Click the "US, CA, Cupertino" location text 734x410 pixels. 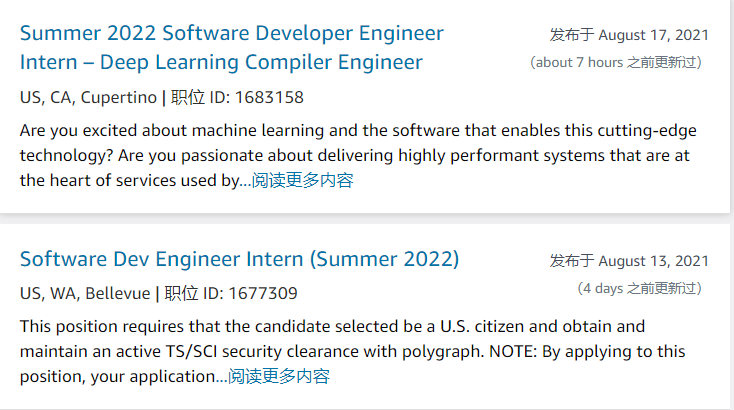[88, 98]
